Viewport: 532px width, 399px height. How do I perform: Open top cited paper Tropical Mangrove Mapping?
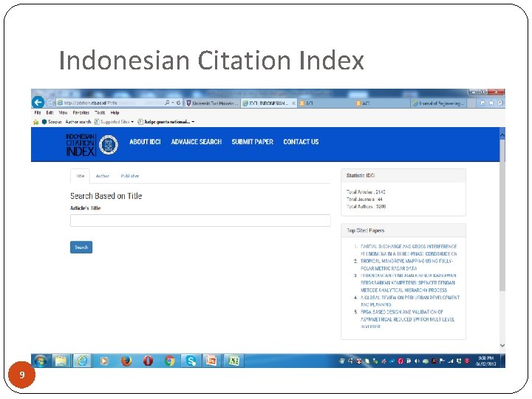[406, 265]
